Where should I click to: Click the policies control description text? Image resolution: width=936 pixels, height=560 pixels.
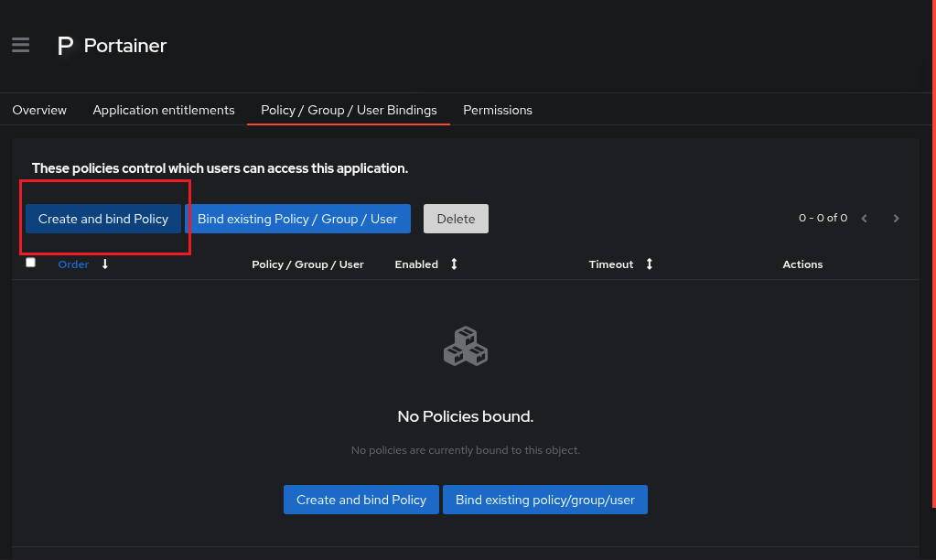(220, 168)
